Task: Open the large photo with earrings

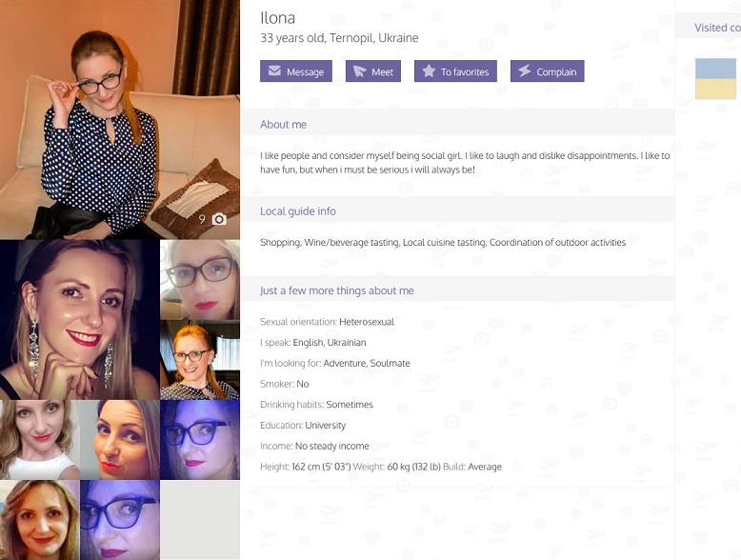Action: [80, 320]
